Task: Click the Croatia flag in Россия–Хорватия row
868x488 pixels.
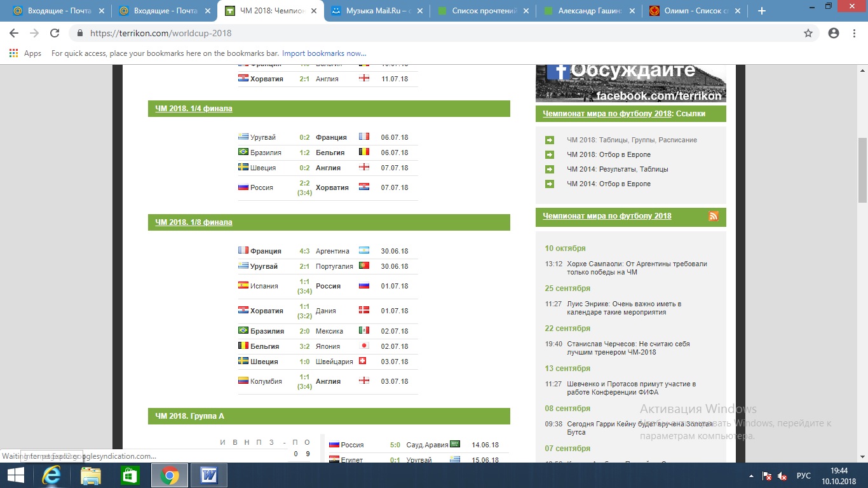Action: (363, 187)
